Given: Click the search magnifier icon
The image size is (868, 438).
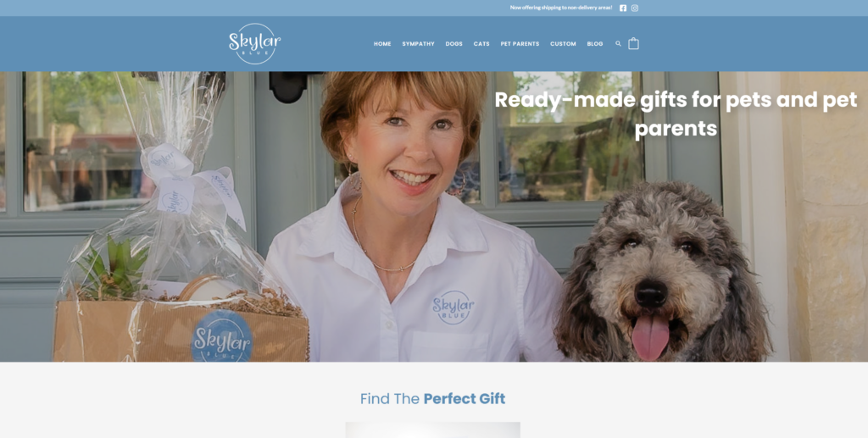Looking at the screenshot, I should pos(618,44).
